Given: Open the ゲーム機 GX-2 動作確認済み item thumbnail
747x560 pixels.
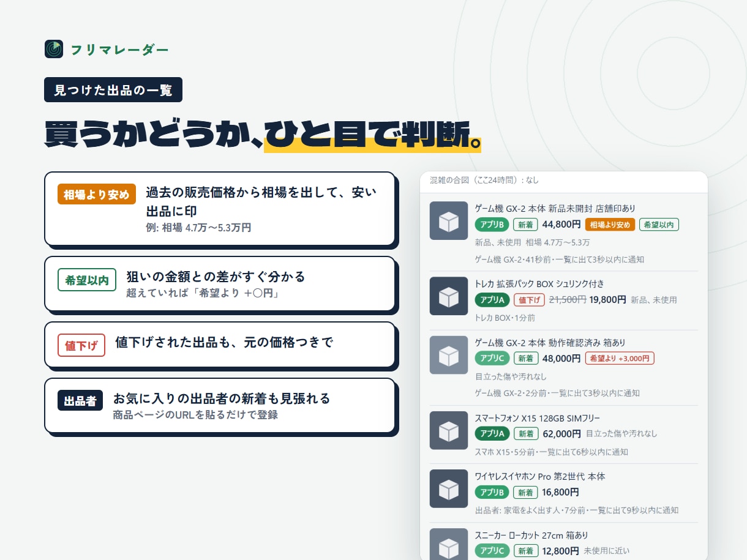Looking at the screenshot, I should click(449, 355).
